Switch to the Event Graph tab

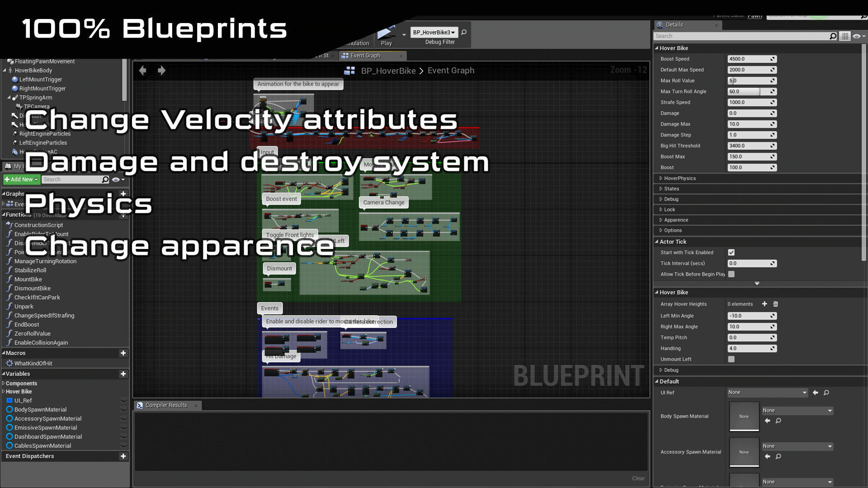point(365,56)
